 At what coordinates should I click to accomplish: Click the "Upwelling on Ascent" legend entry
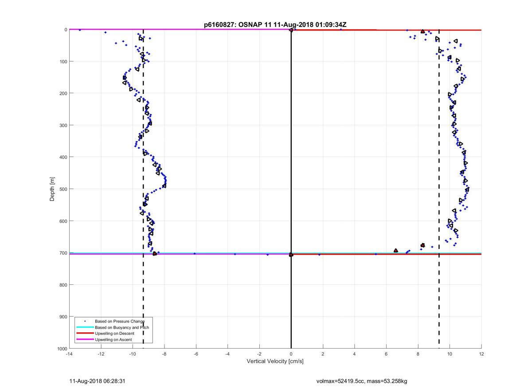pyautogui.click(x=113, y=339)
